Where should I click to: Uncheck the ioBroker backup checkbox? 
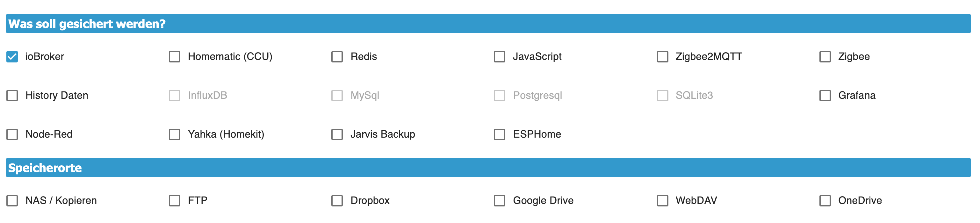tap(12, 57)
